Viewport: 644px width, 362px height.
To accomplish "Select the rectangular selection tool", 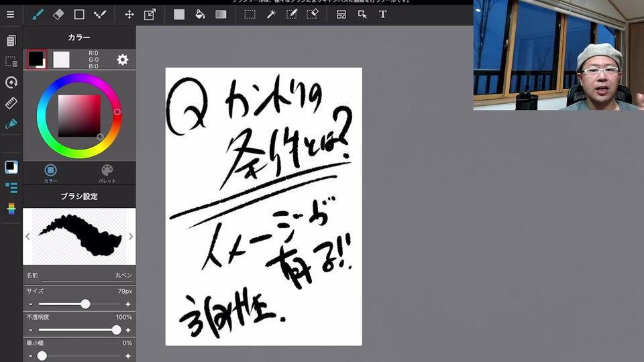I will pos(250,14).
